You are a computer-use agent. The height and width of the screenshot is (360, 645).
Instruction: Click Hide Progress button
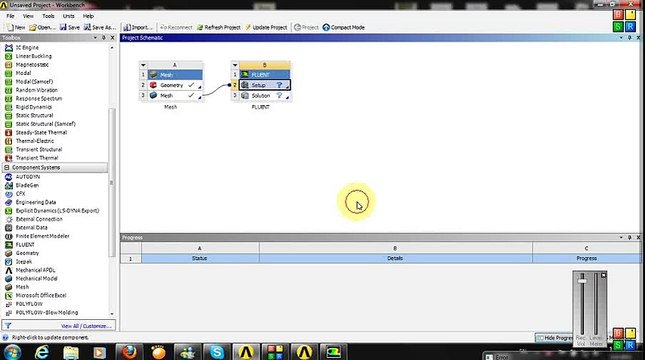point(555,338)
